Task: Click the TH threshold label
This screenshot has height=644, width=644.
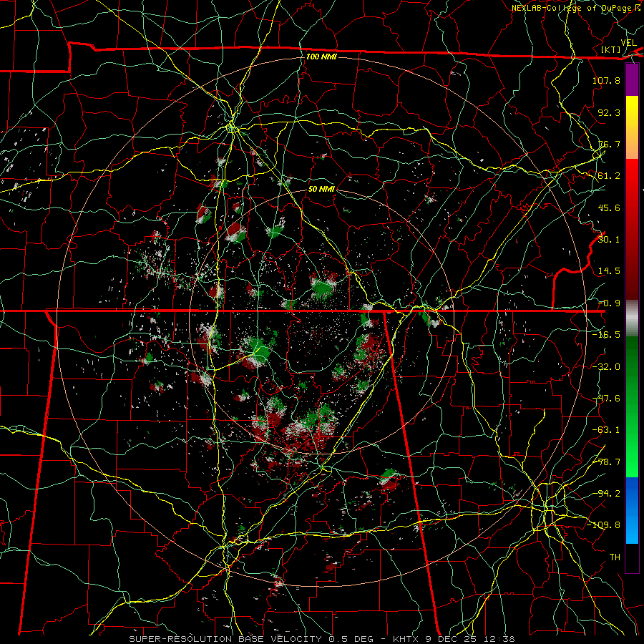Action: (615, 557)
